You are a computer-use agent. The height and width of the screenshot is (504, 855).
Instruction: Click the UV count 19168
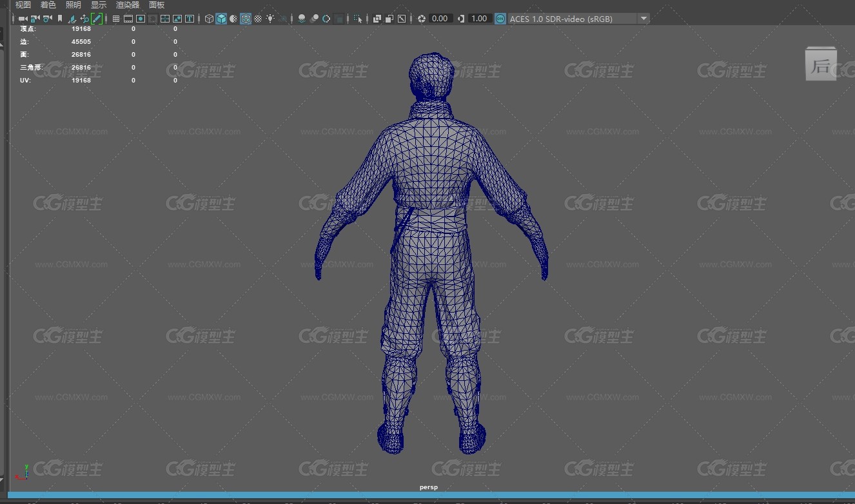pos(81,81)
